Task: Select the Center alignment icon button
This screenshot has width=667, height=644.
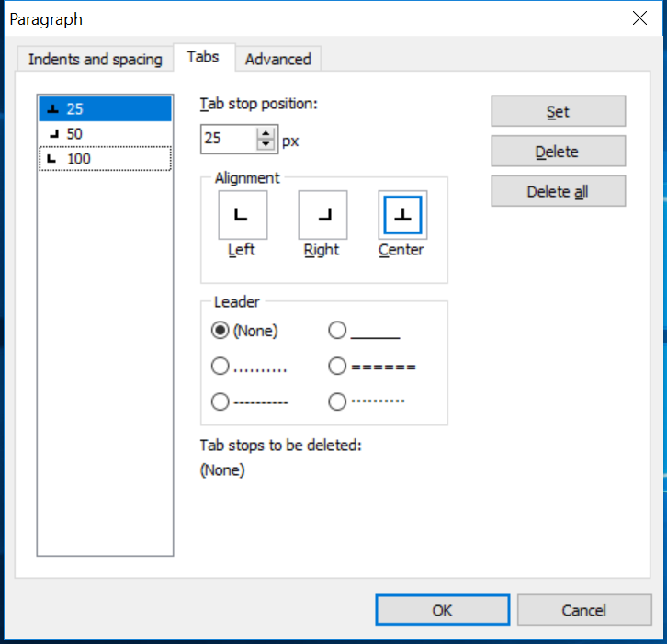Action: tap(402, 215)
